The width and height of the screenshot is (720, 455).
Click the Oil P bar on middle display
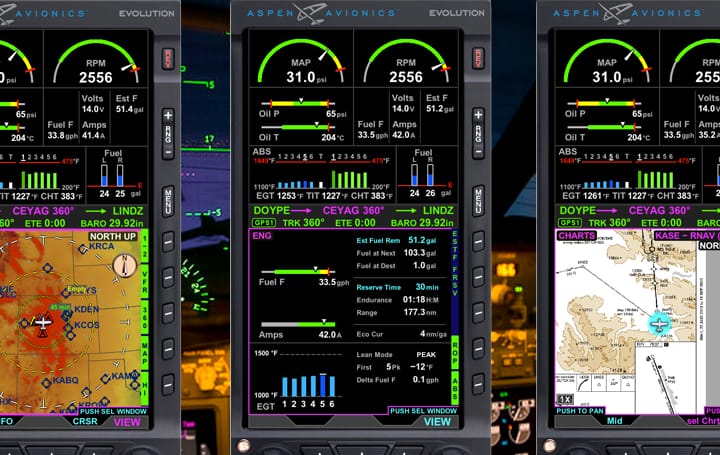pos(298,103)
